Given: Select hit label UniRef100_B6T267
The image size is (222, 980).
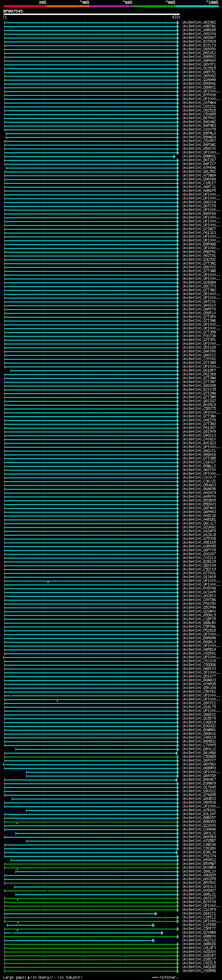Looking at the screenshot, I should pos(199,160).
